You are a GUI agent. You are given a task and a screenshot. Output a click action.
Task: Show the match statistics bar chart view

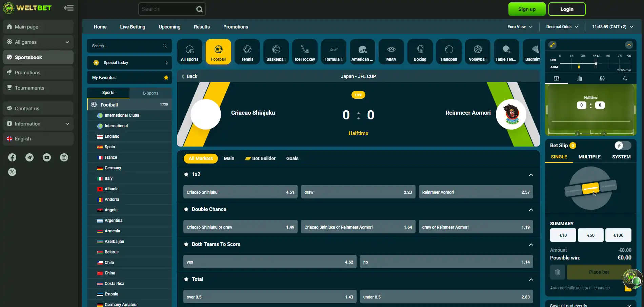pyautogui.click(x=579, y=78)
